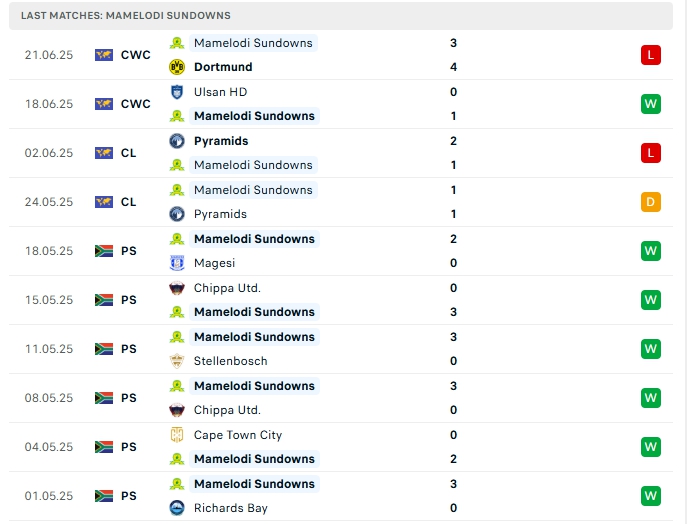Screen dimensions: 687x524
Task: Click the PS league label on 04.05.25
Action: (x=128, y=447)
